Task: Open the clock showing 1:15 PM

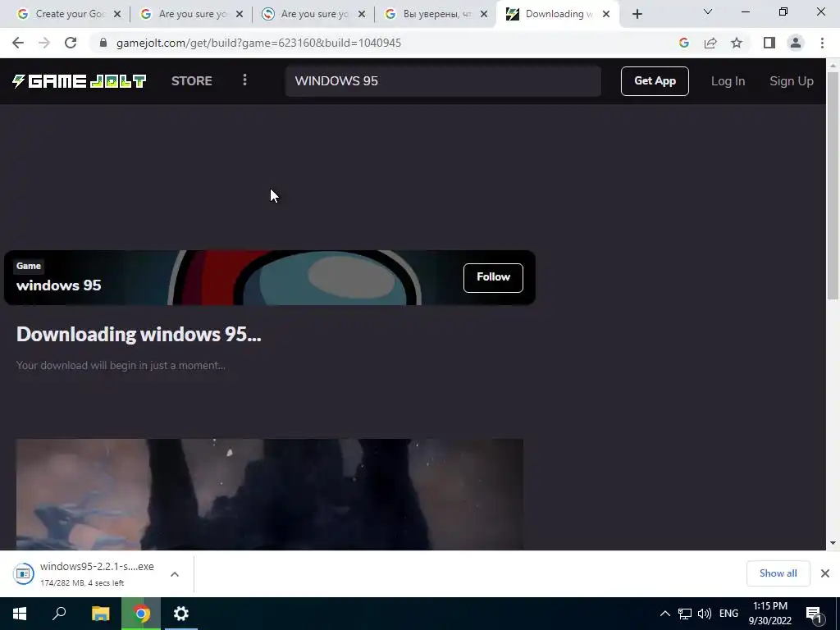Action: click(769, 614)
